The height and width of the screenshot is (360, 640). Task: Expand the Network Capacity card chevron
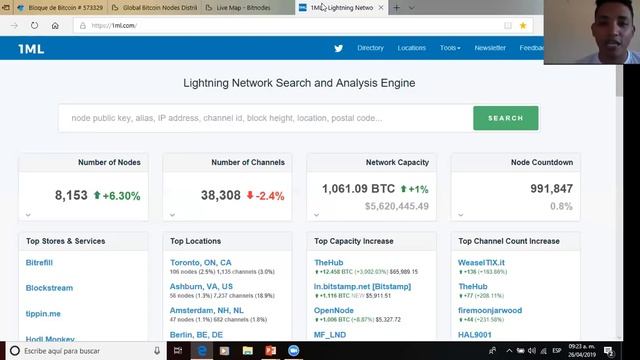pyautogui.click(x=316, y=214)
